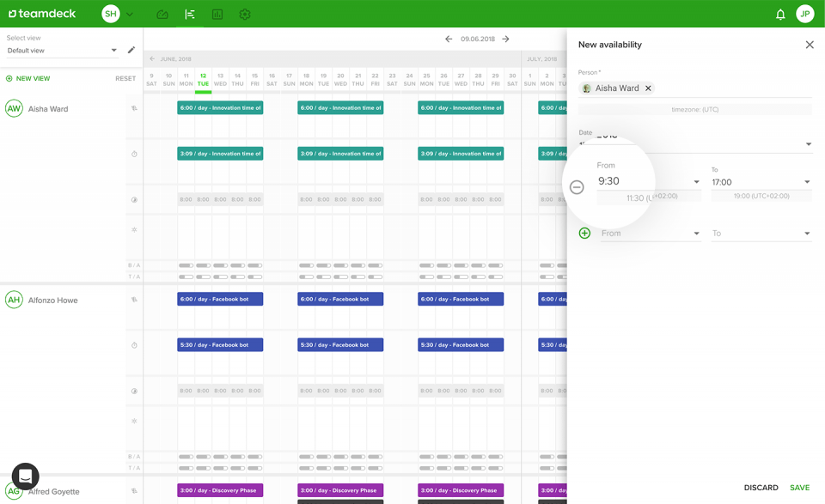The width and height of the screenshot is (825, 504).
Task: Edit the current view with pencil icon
Action: pos(131,50)
